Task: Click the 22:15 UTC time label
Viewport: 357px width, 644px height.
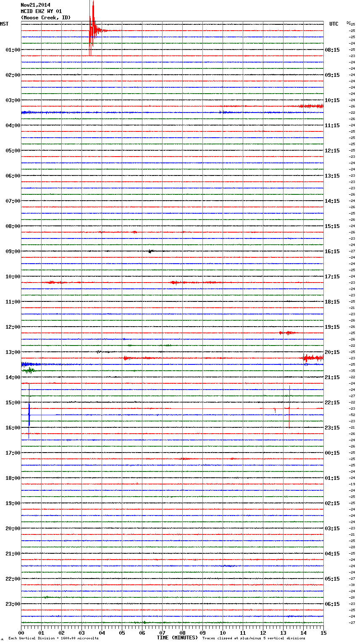Action: 332,402
